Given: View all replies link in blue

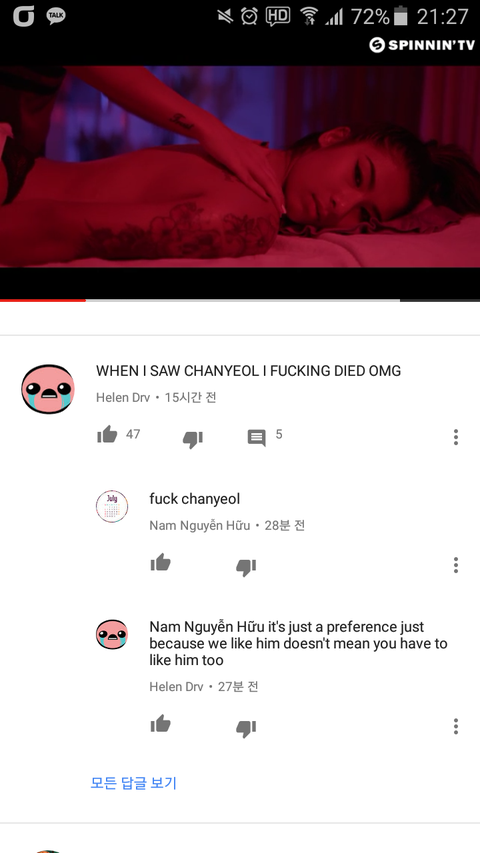Looking at the screenshot, I should pyautogui.click(x=133, y=783).
